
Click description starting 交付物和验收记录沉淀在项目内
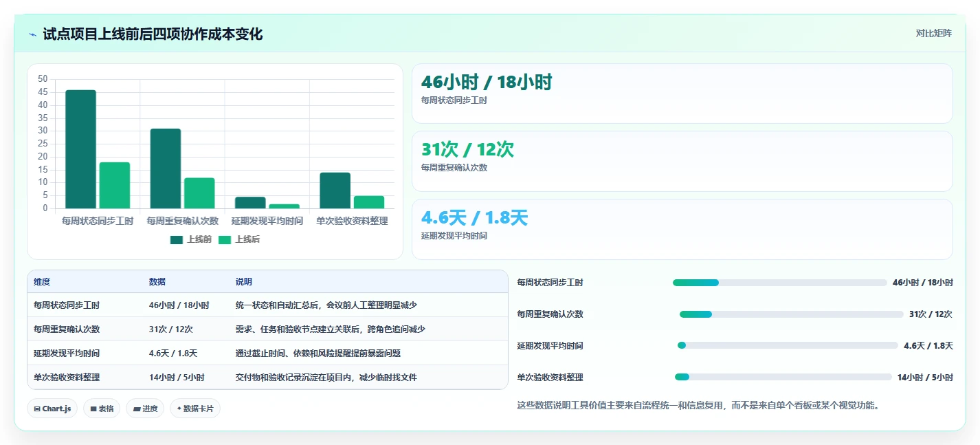[326, 378]
